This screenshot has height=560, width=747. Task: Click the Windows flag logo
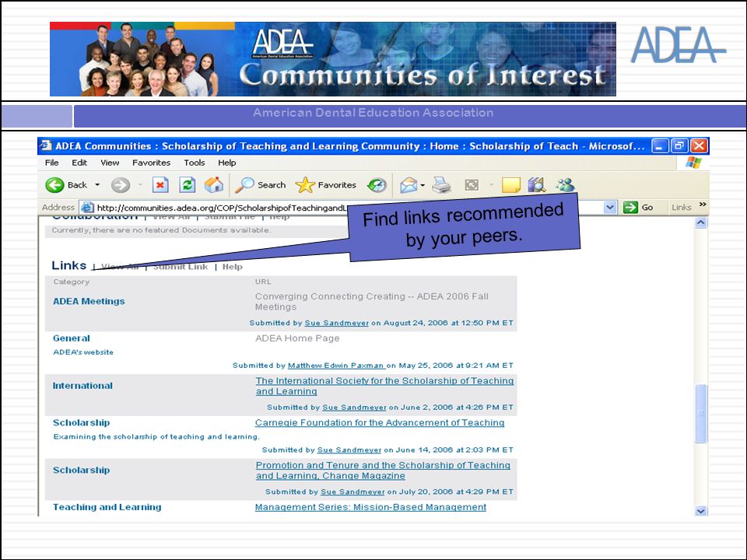point(693,163)
